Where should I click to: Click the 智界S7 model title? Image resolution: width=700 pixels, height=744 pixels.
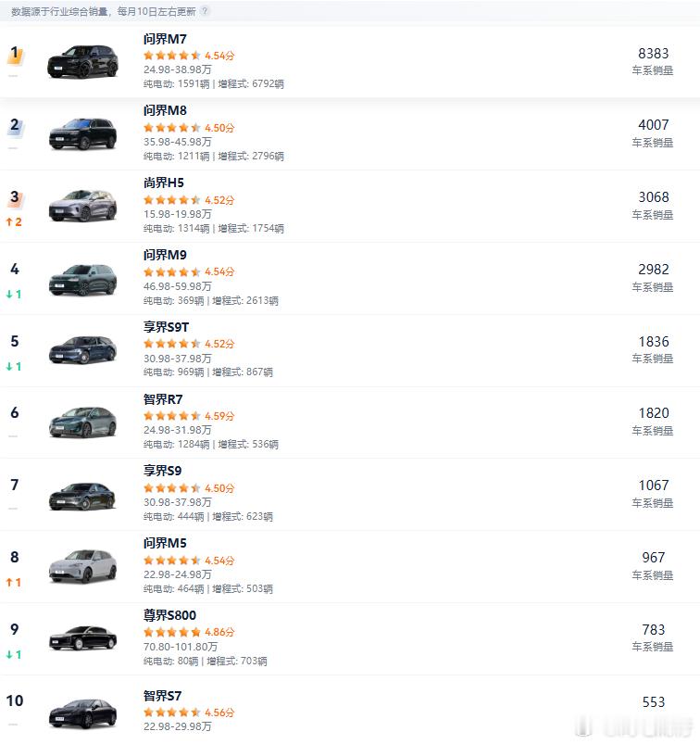[x=163, y=696]
